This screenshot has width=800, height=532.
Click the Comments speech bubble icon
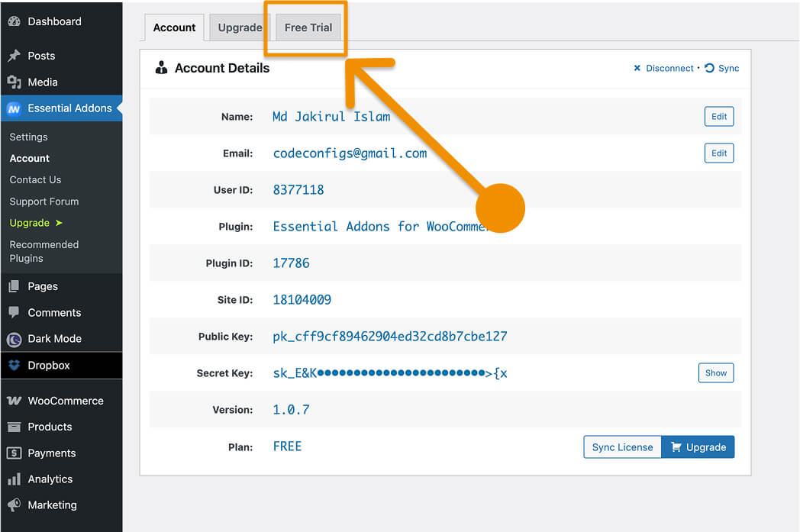[x=15, y=313]
